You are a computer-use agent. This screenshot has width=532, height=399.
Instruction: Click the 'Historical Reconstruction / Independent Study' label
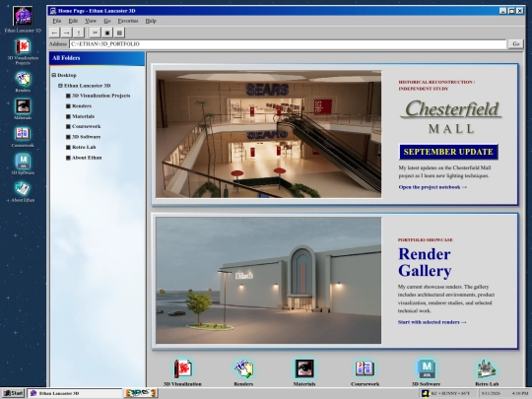pos(436,85)
